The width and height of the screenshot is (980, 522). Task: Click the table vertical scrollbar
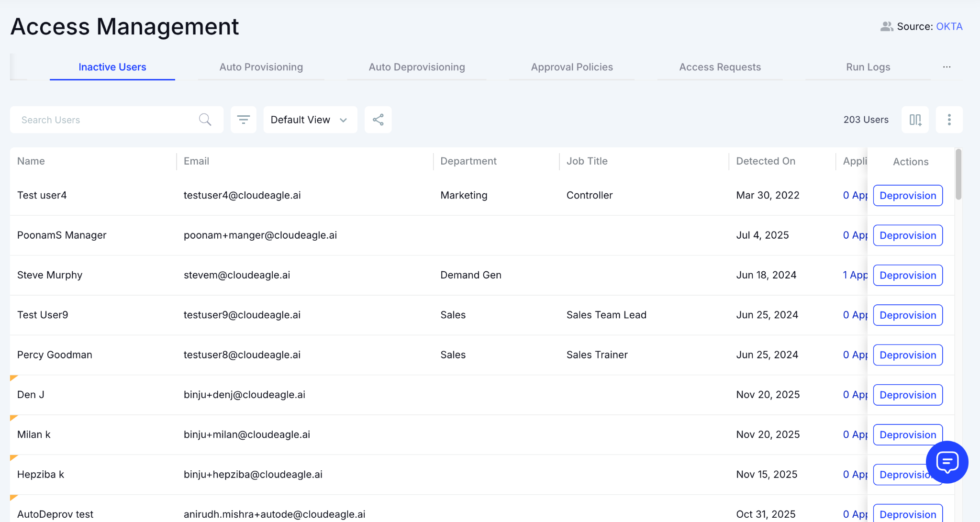coord(958,175)
